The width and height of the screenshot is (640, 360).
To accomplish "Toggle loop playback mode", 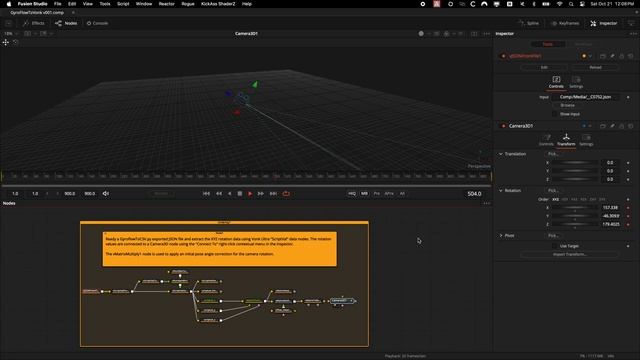I will pos(286,193).
